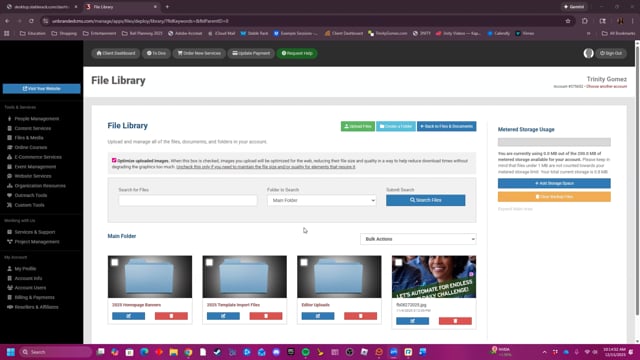Image resolution: width=640 pixels, height=360 pixels.
Task: Select the checkbox on the jpg image thumbnail
Action: pyautogui.click(x=399, y=262)
